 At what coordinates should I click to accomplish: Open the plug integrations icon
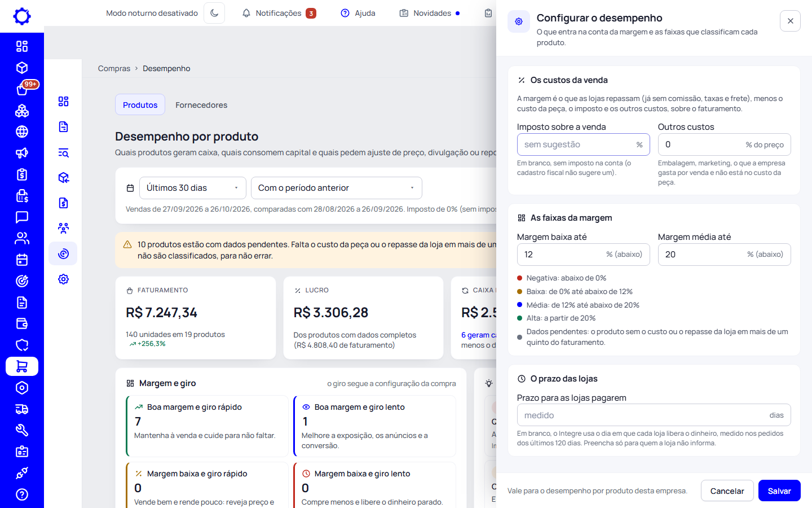click(22, 473)
